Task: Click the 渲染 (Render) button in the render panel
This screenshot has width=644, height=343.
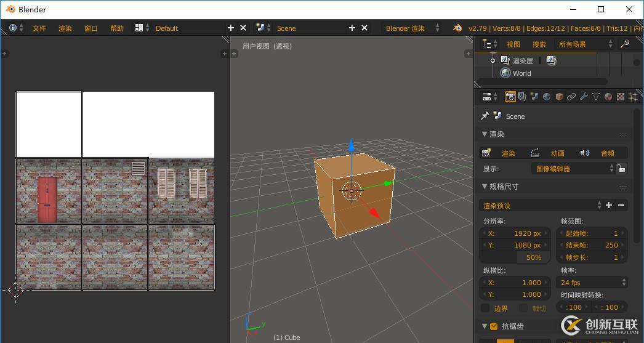Action: [x=502, y=153]
